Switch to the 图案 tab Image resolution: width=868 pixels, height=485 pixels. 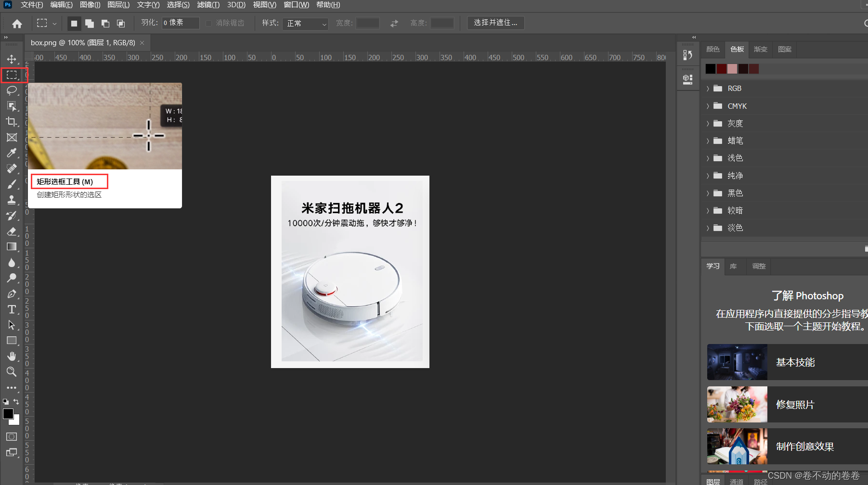tap(785, 49)
